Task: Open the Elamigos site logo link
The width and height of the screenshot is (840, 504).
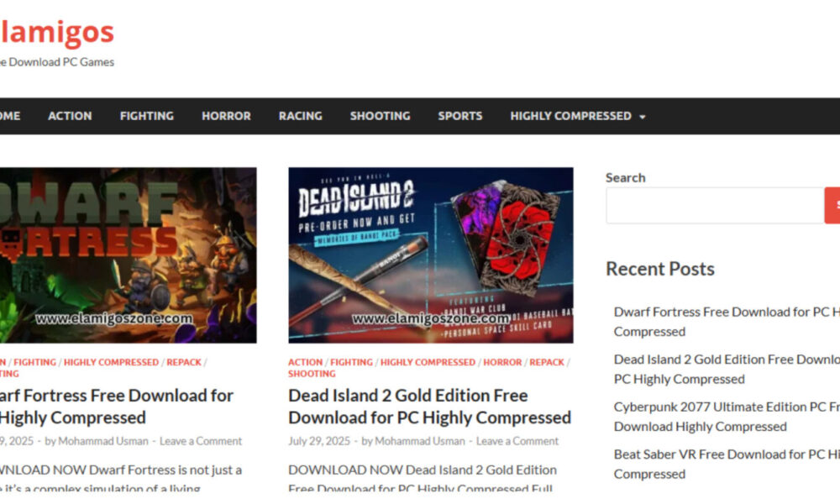Action: click(55, 32)
